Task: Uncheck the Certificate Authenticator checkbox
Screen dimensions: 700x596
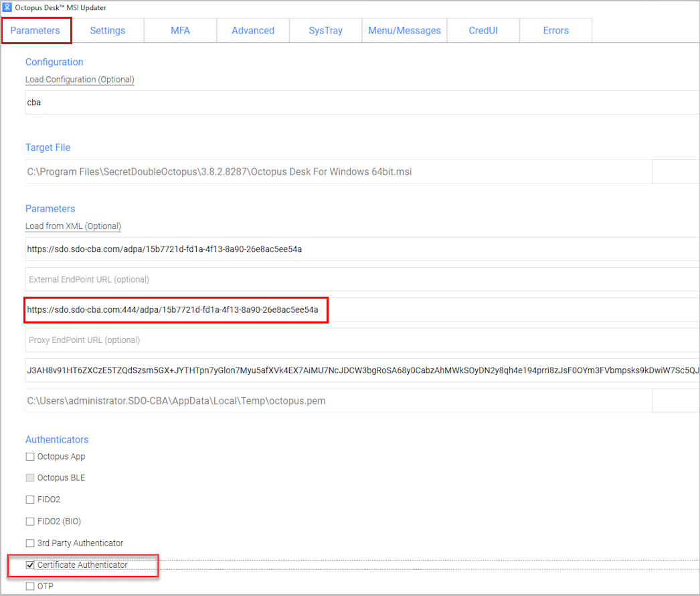Action: [x=30, y=565]
